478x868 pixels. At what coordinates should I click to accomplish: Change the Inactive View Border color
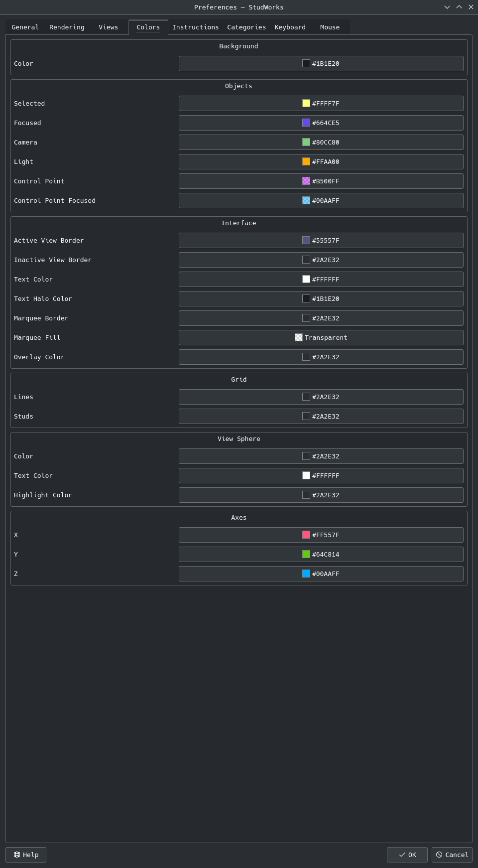click(321, 260)
